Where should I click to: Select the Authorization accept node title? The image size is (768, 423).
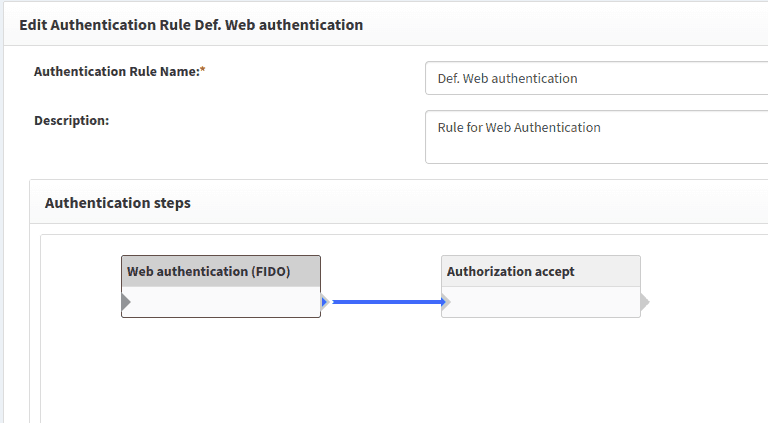coord(510,271)
